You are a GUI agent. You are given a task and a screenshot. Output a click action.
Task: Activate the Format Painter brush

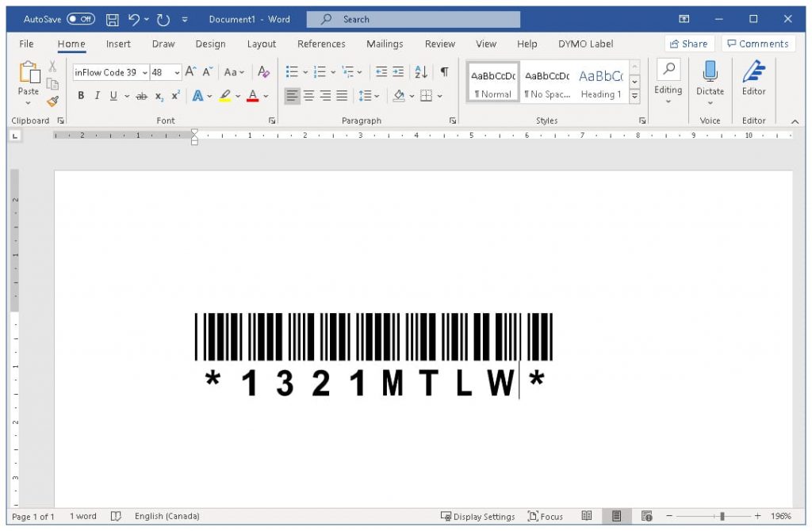[52, 101]
